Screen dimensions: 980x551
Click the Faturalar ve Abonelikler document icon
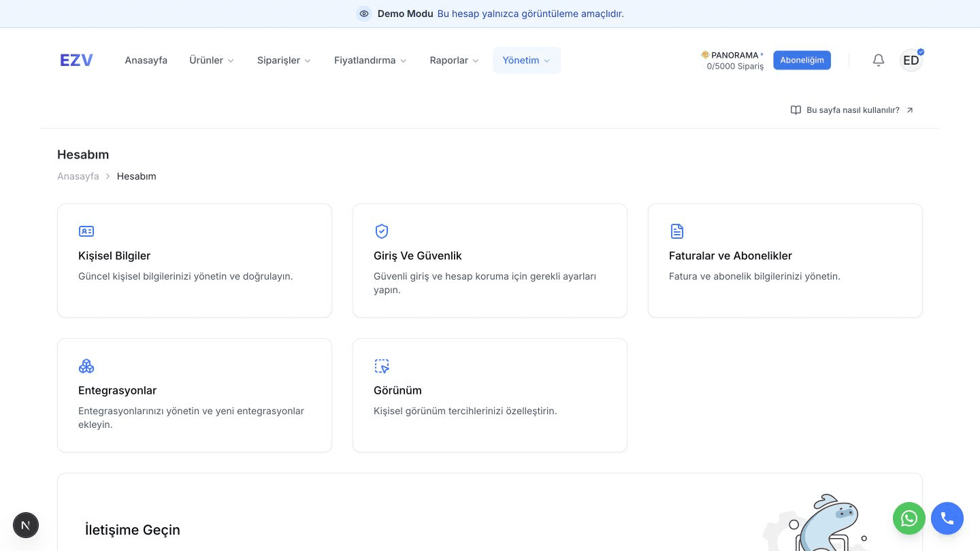(677, 231)
